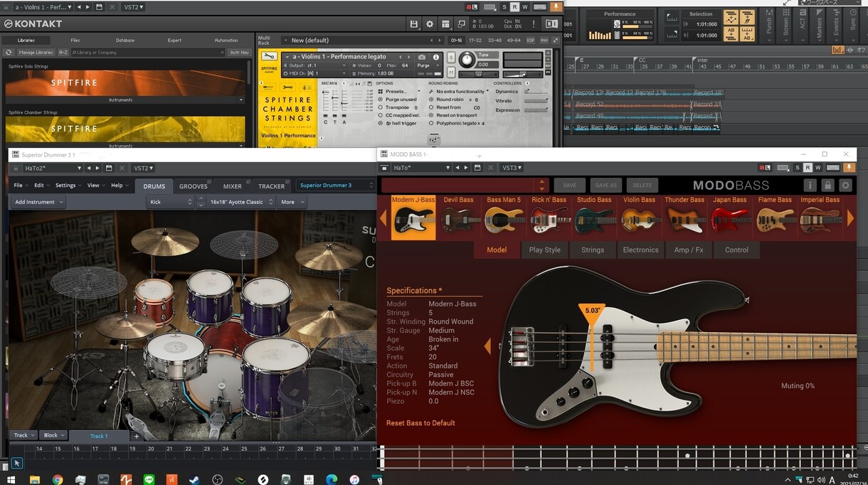The height and width of the screenshot is (485, 868).
Task: Click Kontakt save disk icon
Action: (x=414, y=23)
